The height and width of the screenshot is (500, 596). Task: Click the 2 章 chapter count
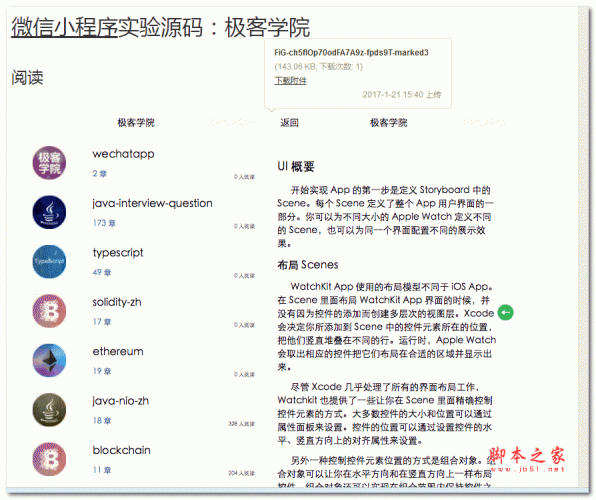(x=100, y=174)
